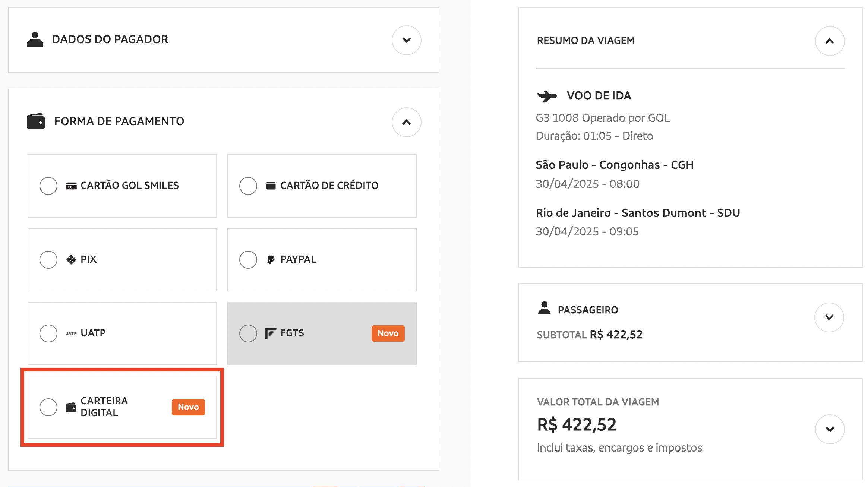Image resolution: width=868 pixels, height=487 pixels.
Task: Click the CARTEIRA DIGITAL label
Action: (104, 407)
